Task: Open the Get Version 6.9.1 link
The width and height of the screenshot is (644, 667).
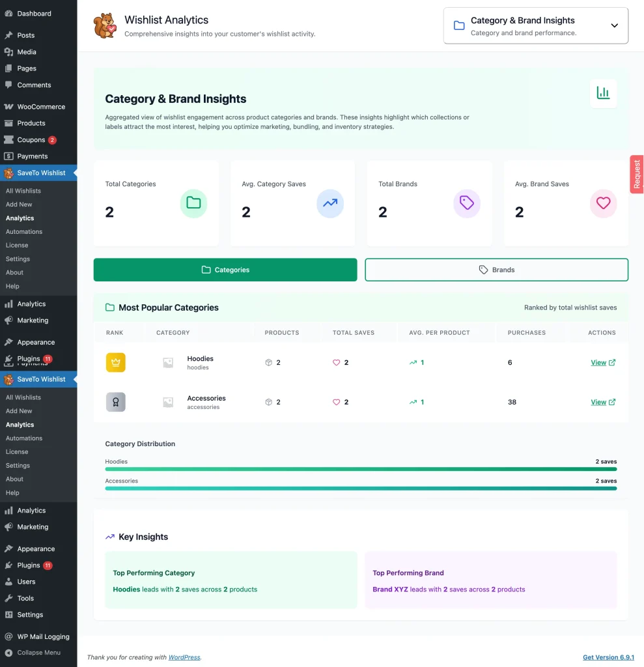Action: point(608,657)
